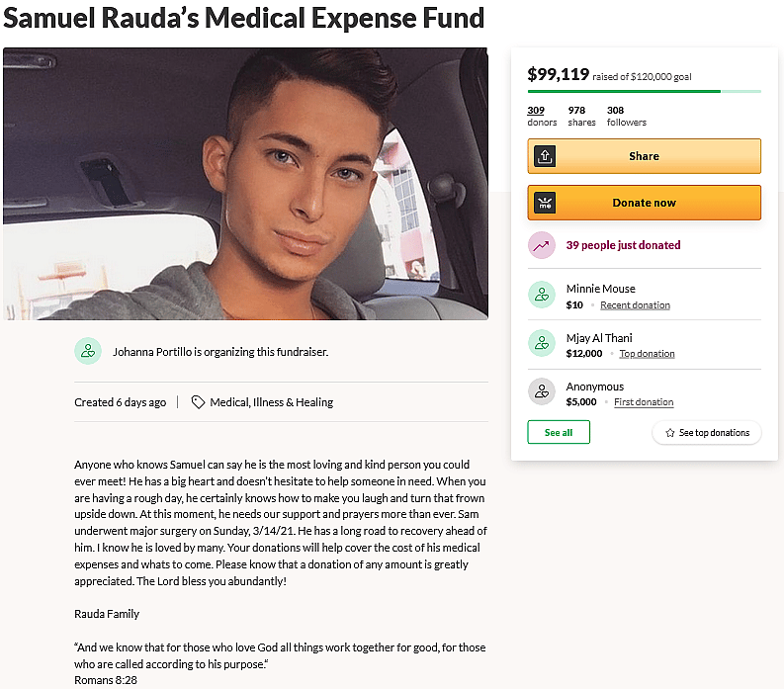Select the Anonymous donor avatar icon
Screen dimensions: 784x689
[541, 391]
